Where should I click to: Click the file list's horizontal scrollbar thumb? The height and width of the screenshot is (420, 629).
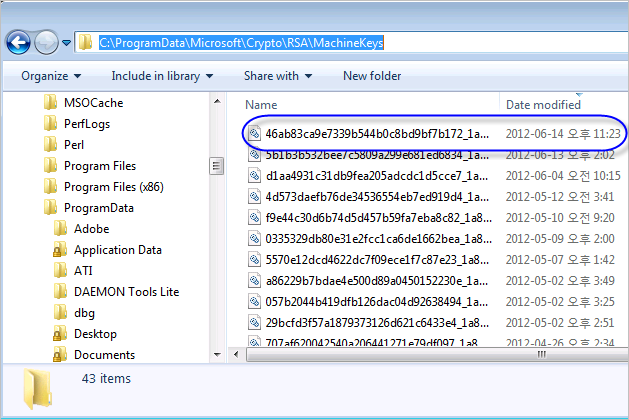437,355
